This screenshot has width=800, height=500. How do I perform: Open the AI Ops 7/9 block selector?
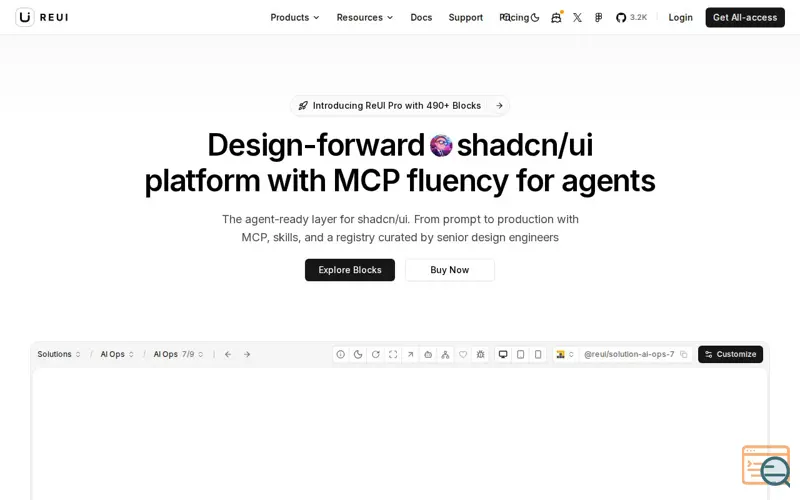click(x=179, y=354)
